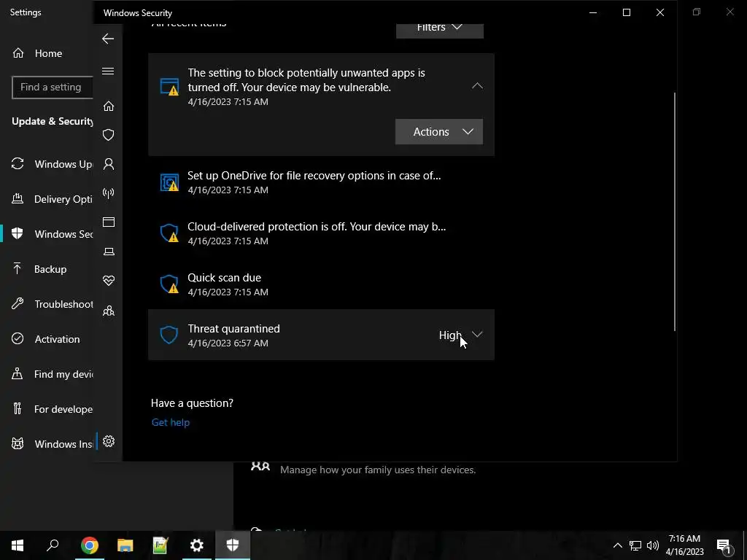The height and width of the screenshot is (560, 747).
Task: Open Find my device in Settings
Action: pos(47,374)
